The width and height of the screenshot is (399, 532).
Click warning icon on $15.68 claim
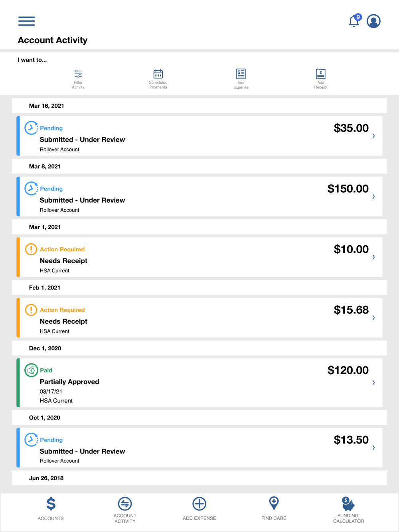[31, 310]
